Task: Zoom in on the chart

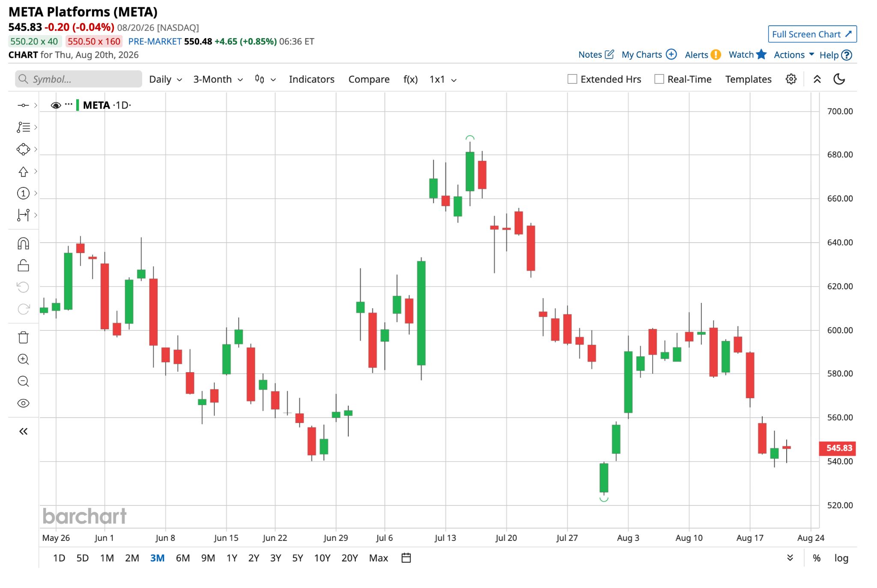Action: point(23,359)
